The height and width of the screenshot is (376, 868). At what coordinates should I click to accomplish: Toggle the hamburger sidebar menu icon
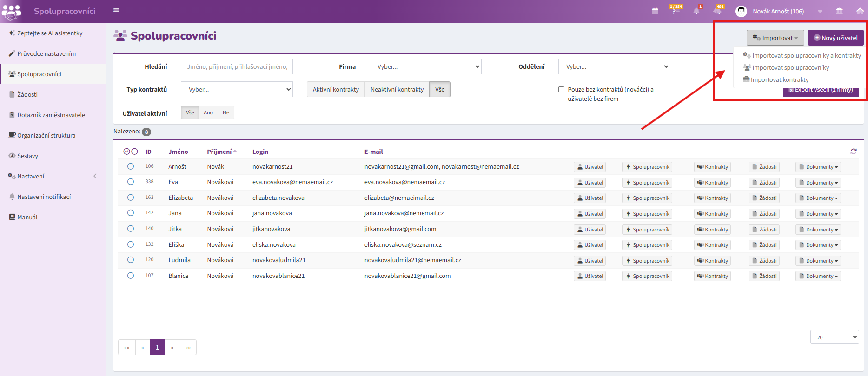pos(116,11)
